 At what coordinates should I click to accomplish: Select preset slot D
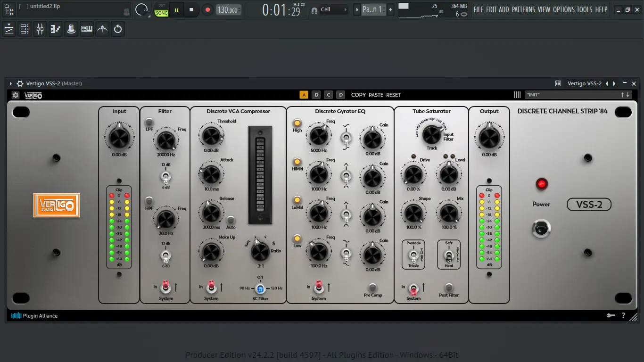tap(341, 95)
